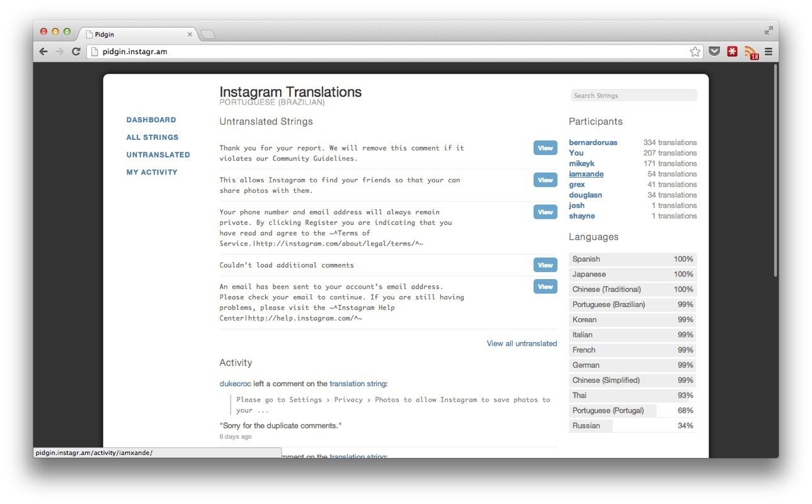Image resolution: width=812 pixels, height=504 pixels.
Task: Open the Dashboard section
Action: 151,120
